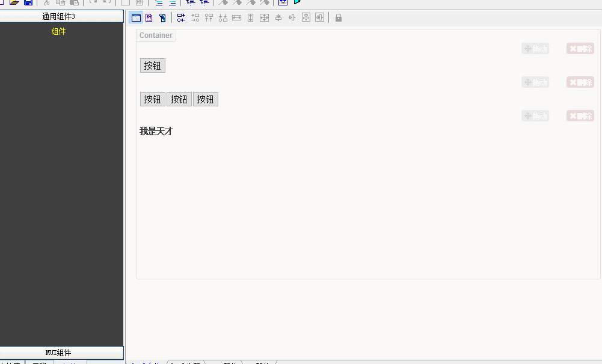This screenshot has height=364, width=602.
Task: Click 删除 for the single 按钮 row
Action: [580, 49]
